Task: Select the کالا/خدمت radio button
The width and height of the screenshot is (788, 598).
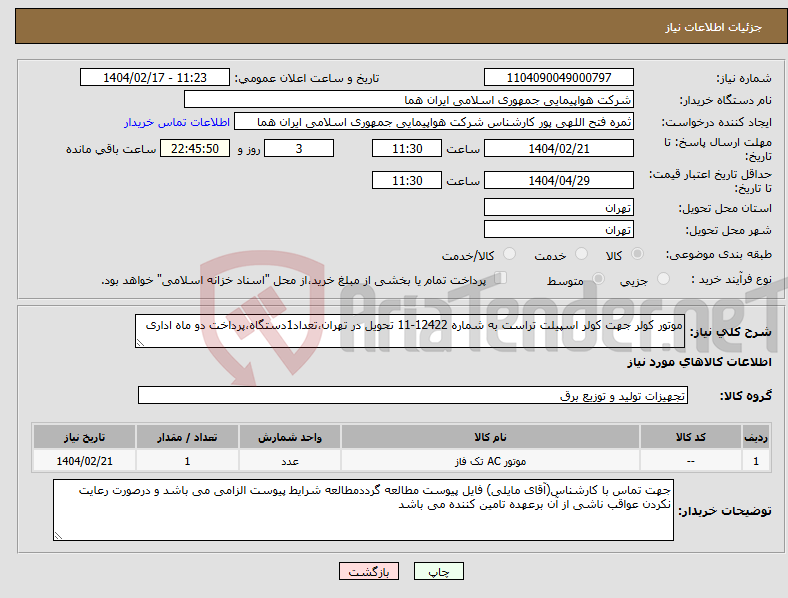Action: point(510,254)
